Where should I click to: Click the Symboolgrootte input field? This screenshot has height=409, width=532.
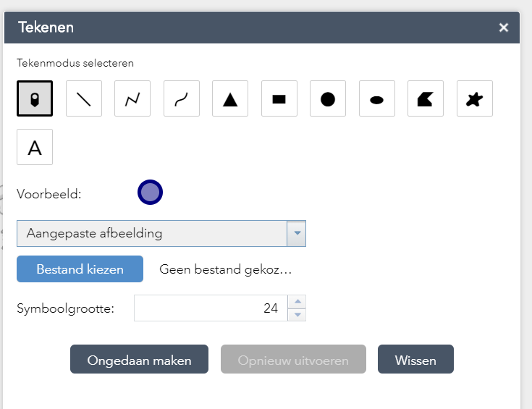coord(210,308)
